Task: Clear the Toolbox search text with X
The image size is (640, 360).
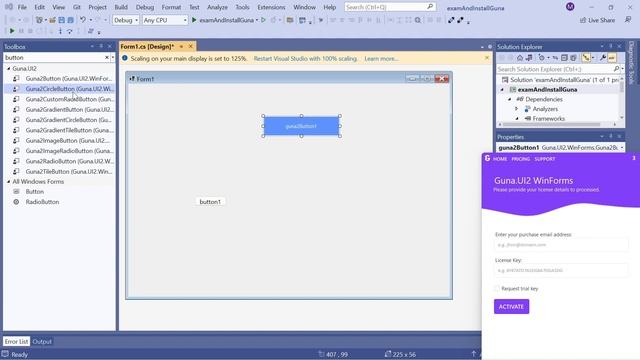Action: (107, 58)
